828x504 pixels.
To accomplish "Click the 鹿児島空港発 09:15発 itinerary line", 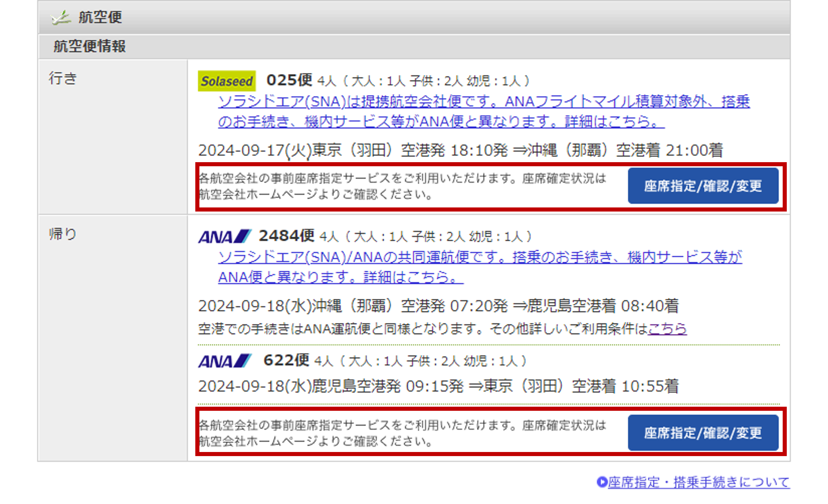I will [439, 386].
